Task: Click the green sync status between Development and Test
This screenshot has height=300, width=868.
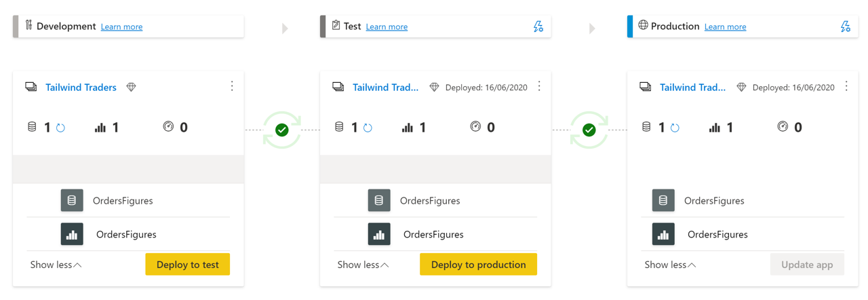Action: [282, 130]
